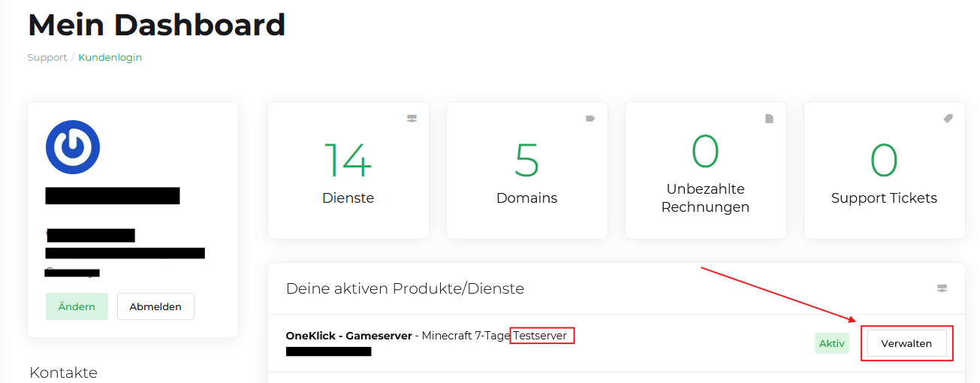Click the Unbezahlte Rechnungen label
Image resolution: width=980 pixels, height=383 pixels.
pos(705,198)
